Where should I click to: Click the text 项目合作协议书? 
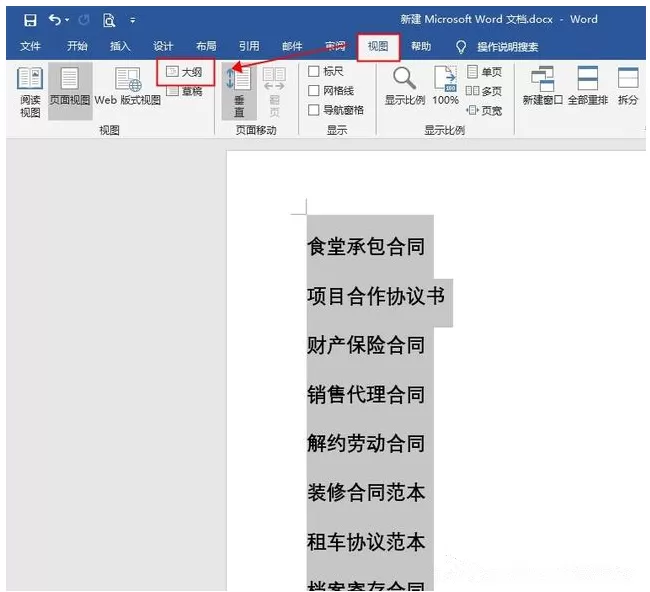click(x=376, y=296)
